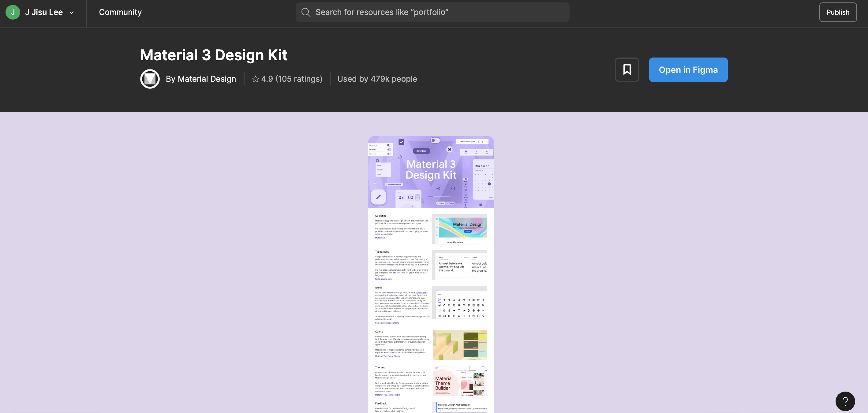Click the Material Design news thumbnail

pos(460,229)
